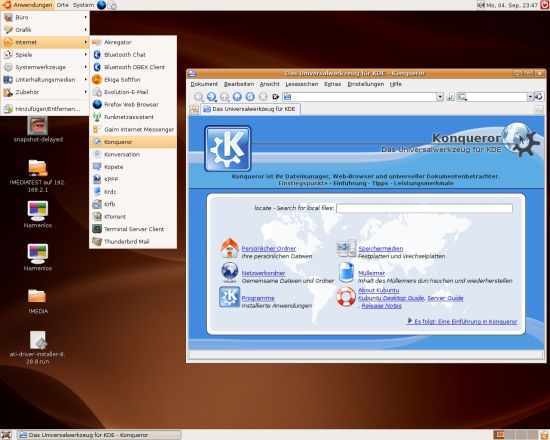Open Ekiga Softfon
This screenshot has height=440, width=550.
pos(133,80)
